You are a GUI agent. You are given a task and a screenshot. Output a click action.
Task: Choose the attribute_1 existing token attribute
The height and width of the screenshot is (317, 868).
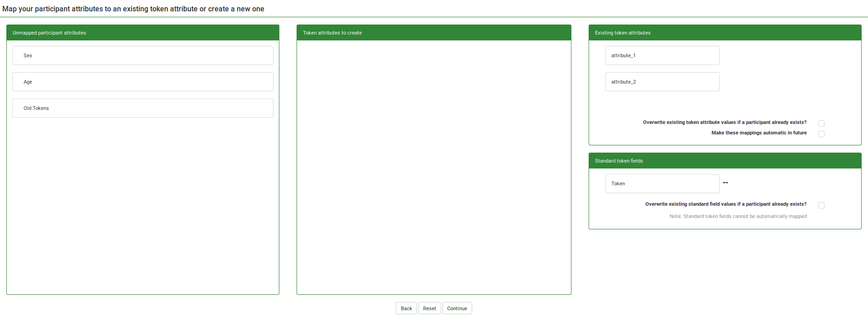pyautogui.click(x=662, y=55)
